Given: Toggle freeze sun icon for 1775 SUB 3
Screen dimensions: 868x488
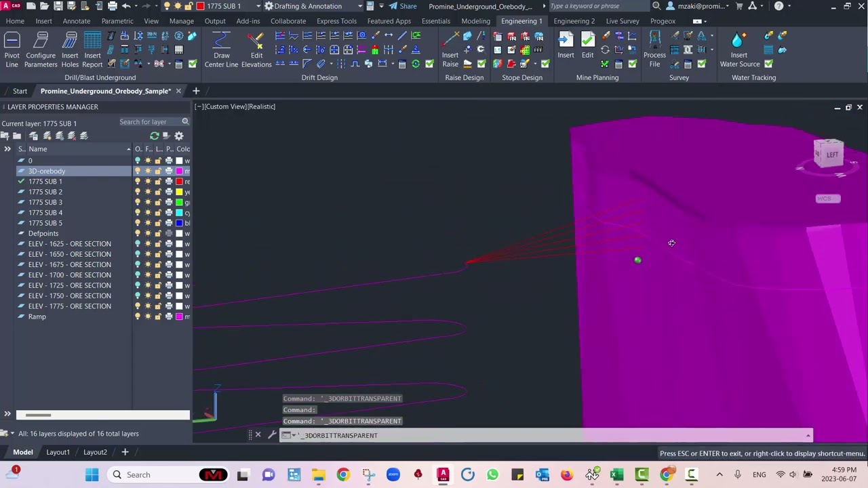Looking at the screenshot, I should [x=148, y=202].
